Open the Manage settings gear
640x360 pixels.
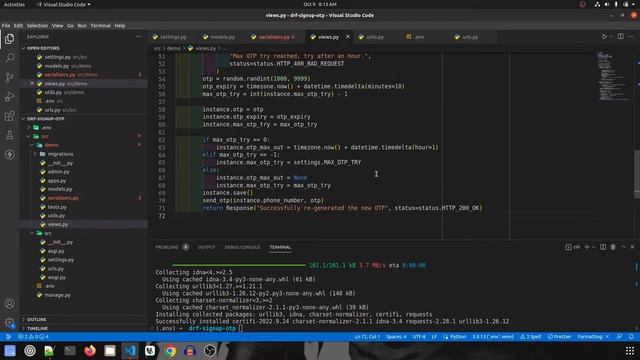(x=9, y=322)
